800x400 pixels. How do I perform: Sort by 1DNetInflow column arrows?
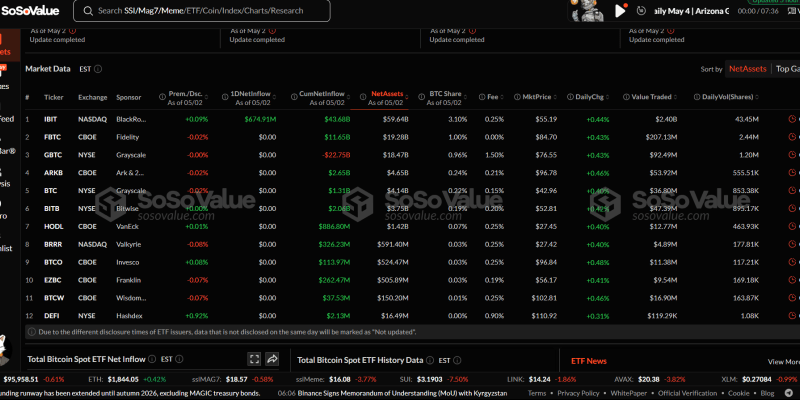pyautogui.click(x=275, y=95)
